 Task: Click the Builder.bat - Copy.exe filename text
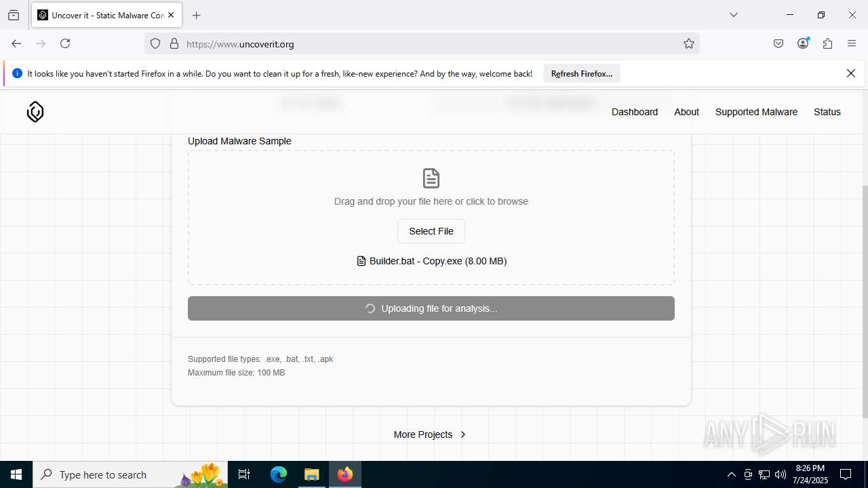pos(438,261)
